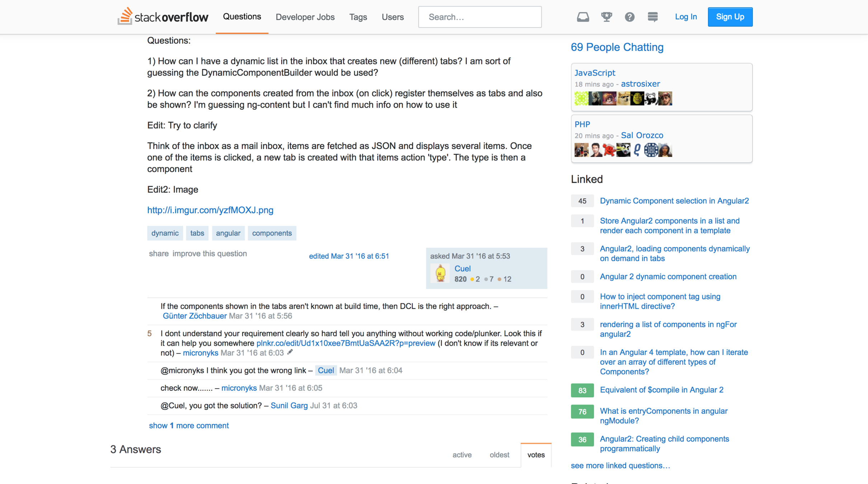Click the pencil edited icon on micronyks comment
The height and width of the screenshot is (484, 868).
[x=290, y=352]
